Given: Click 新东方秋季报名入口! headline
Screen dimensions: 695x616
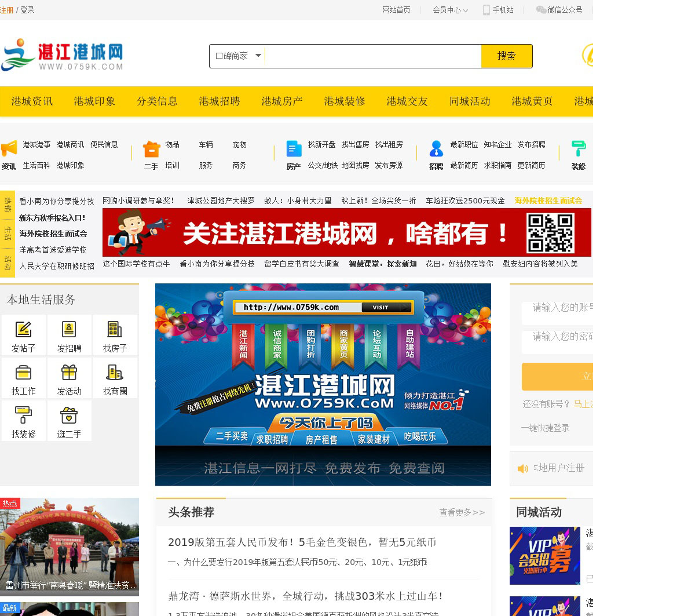Looking at the screenshot, I should [52, 218].
